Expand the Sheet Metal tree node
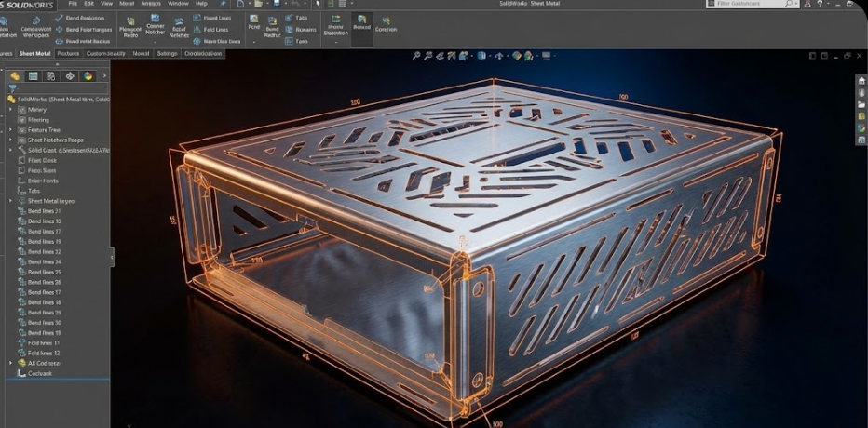 point(11,201)
